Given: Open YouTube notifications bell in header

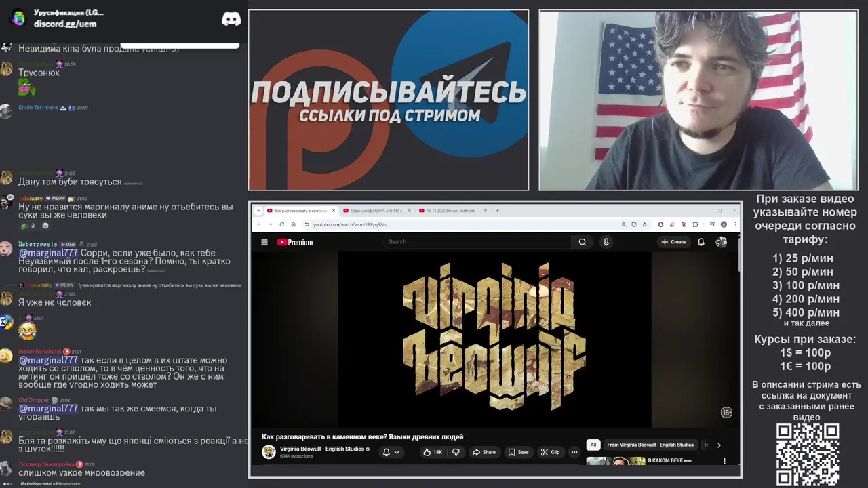Looking at the screenshot, I should click(701, 242).
